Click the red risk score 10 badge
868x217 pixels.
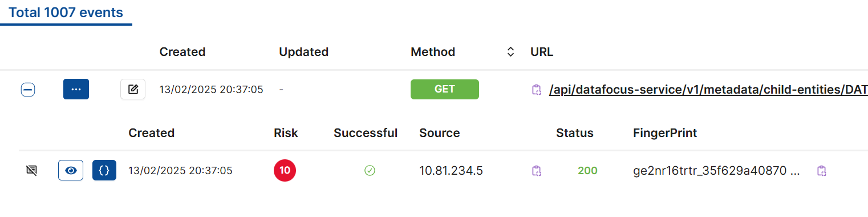pyautogui.click(x=285, y=170)
